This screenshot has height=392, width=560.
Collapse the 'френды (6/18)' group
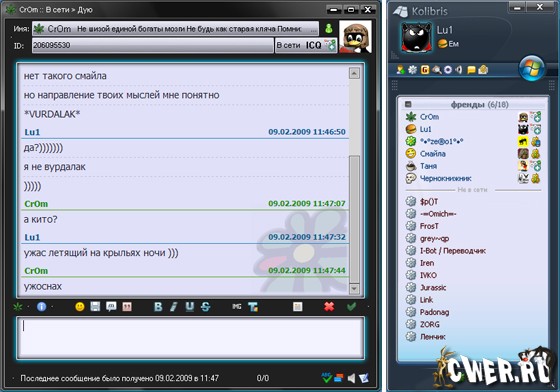point(408,105)
